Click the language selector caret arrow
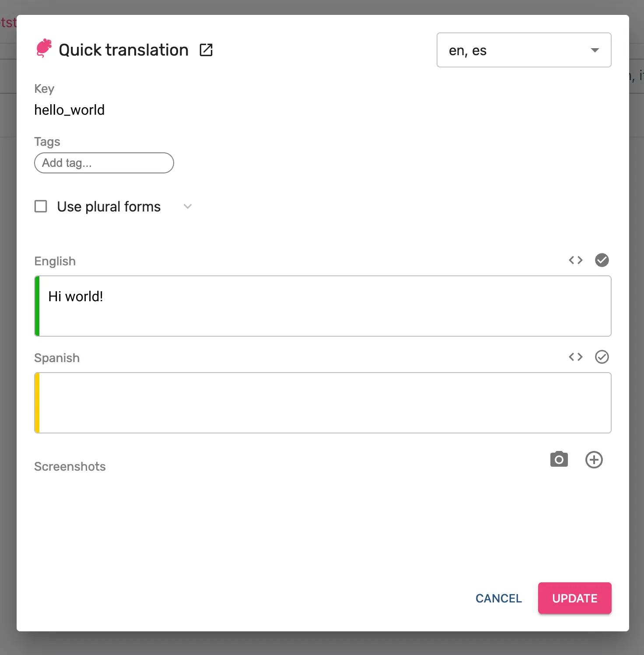Image resolution: width=644 pixels, height=655 pixels. pos(595,50)
